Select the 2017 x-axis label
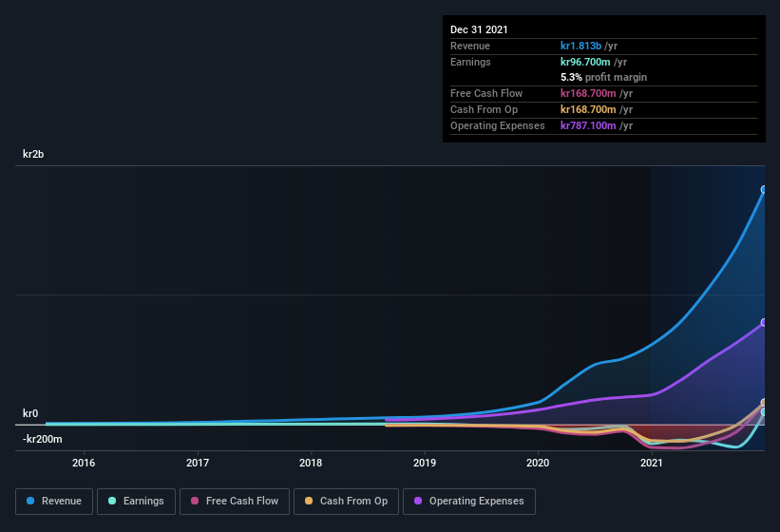The height and width of the screenshot is (532, 780). click(x=198, y=463)
